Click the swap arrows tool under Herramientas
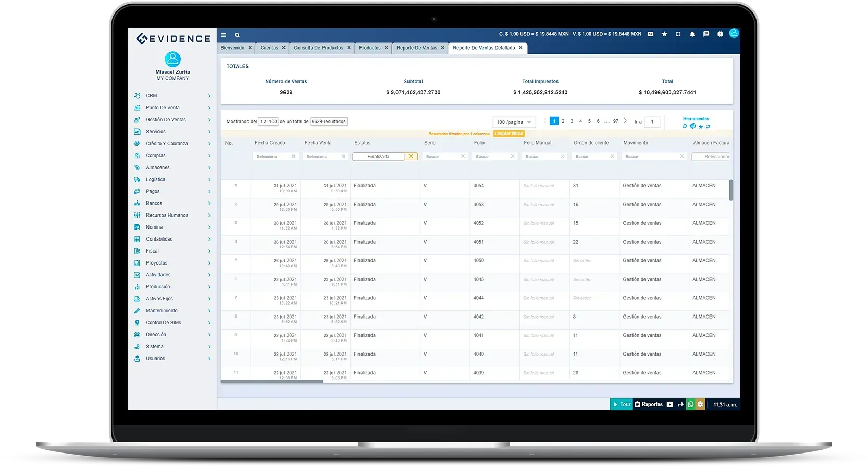The width and height of the screenshot is (868, 466). pos(708,127)
